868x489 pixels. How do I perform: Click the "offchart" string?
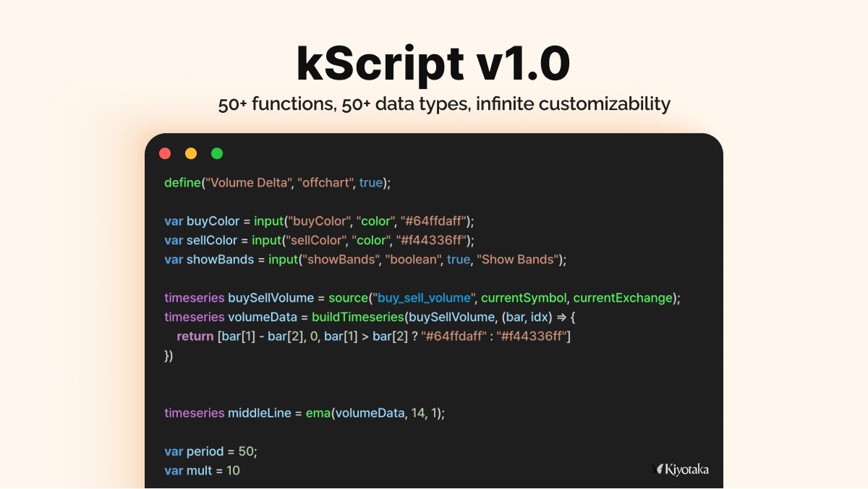(325, 183)
